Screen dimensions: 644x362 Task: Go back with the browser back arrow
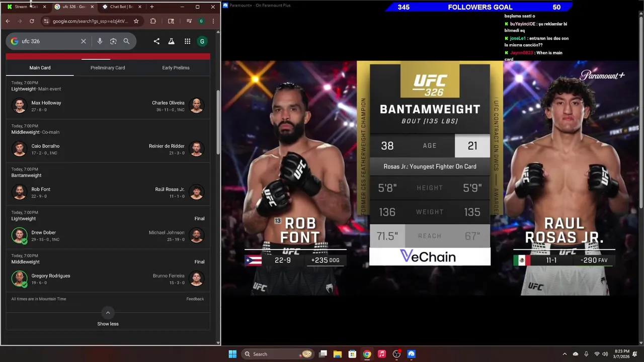point(8,21)
